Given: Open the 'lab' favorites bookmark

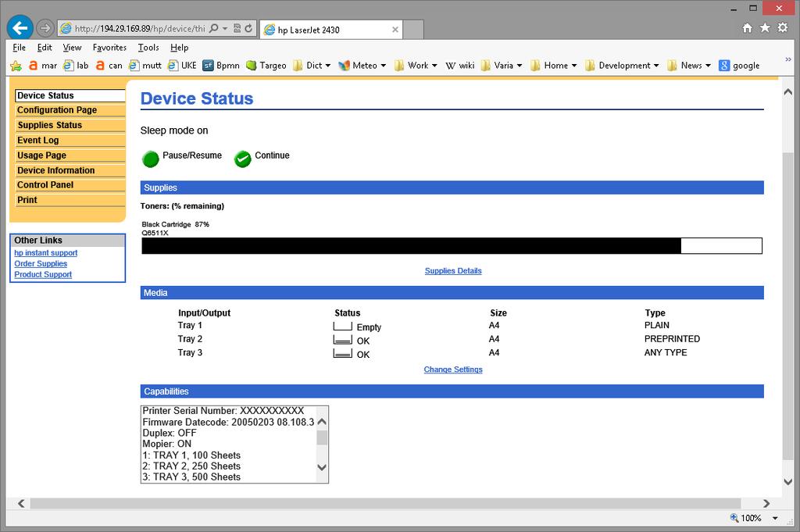Looking at the screenshot, I should (76, 66).
